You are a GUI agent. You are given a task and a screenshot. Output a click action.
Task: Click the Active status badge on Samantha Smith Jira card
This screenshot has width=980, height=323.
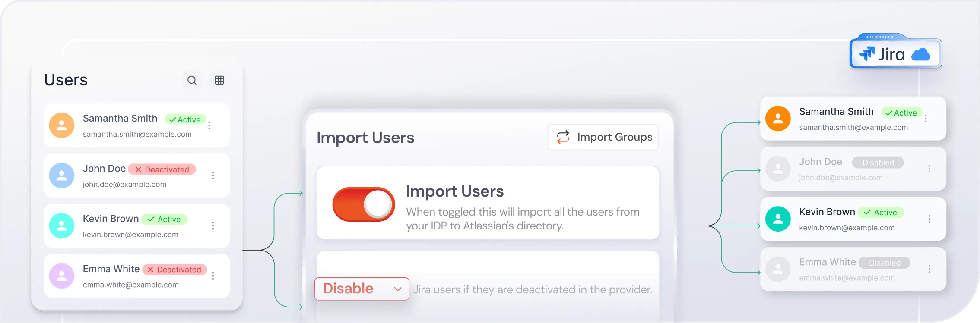click(x=901, y=113)
